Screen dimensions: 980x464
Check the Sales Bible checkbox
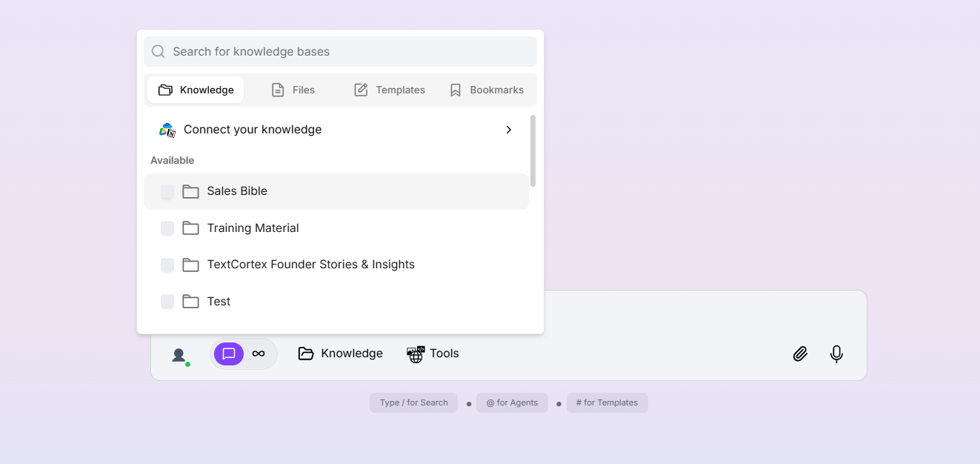tap(167, 191)
